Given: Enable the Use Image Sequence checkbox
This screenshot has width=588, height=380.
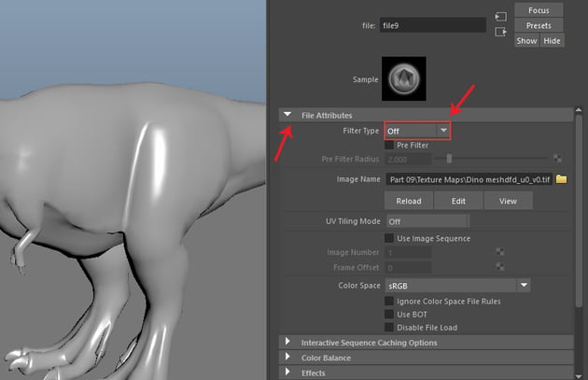Looking at the screenshot, I should pos(389,238).
